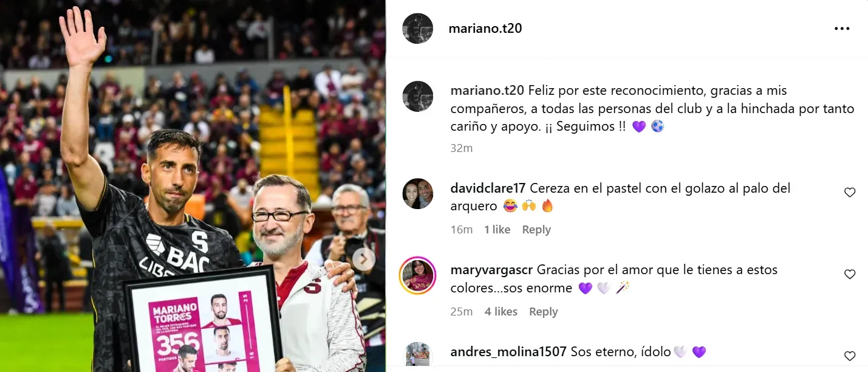868x372 pixels.
Task: View maryvargascr's story ring avatar
Action: (x=418, y=276)
